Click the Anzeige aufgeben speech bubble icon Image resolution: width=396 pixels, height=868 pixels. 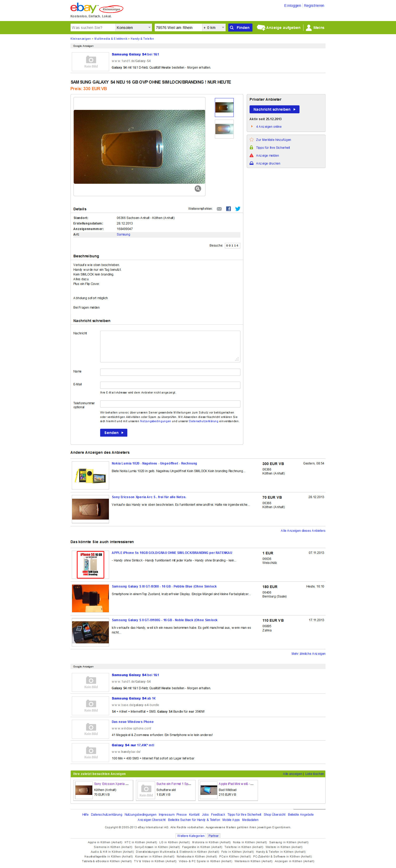pyautogui.click(x=261, y=28)
